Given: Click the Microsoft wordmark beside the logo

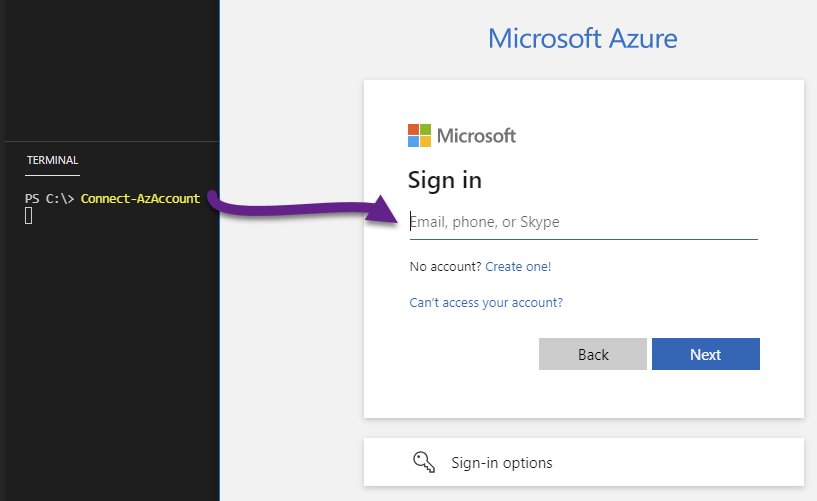Looking at the screenshot, I should pos(476,136).
